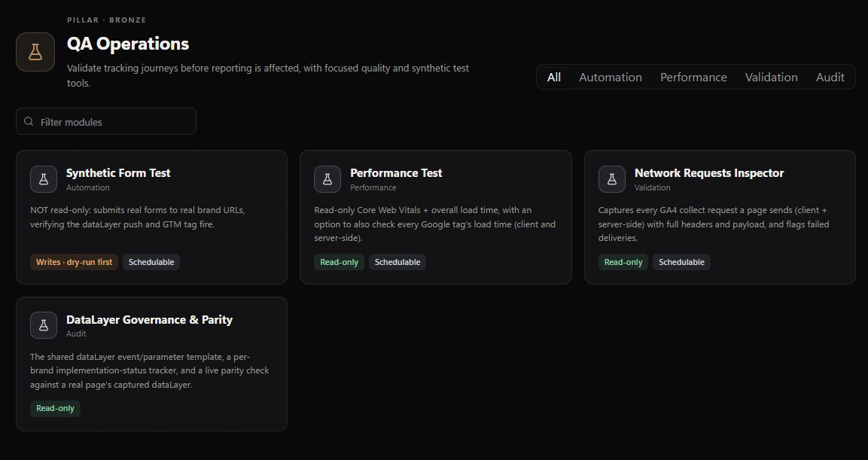Select the All filter tab
Image resolution: width=868 pixels, height=460 pixels.
coord(554,77)
